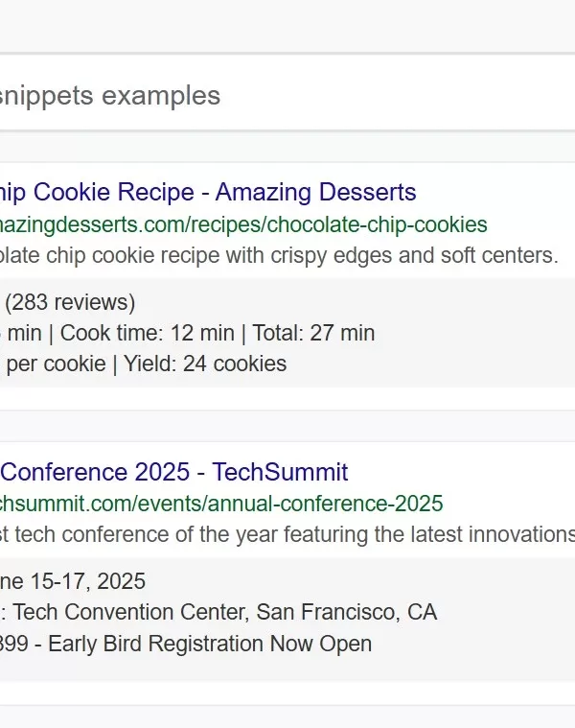This screenshot has width=575, height=728.
Task: Click the amazingdesserts.com recipe URL
Action: (x=243, y=224)
